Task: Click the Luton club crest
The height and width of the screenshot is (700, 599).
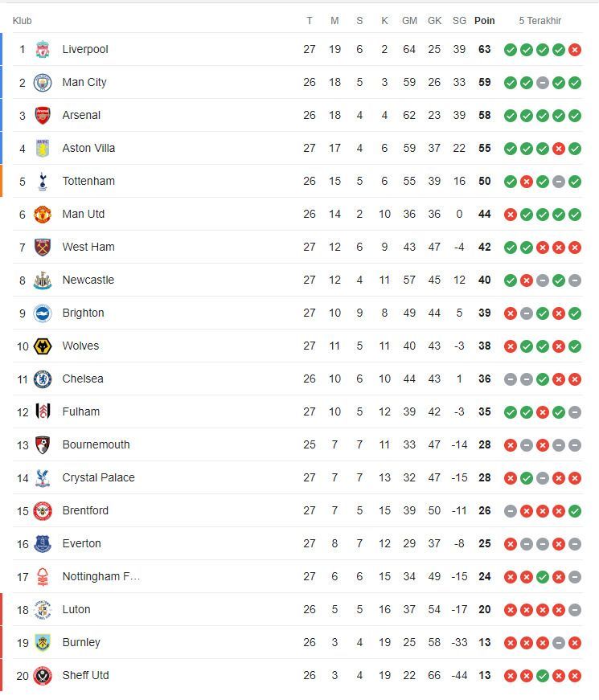Action: coord(43,609)
